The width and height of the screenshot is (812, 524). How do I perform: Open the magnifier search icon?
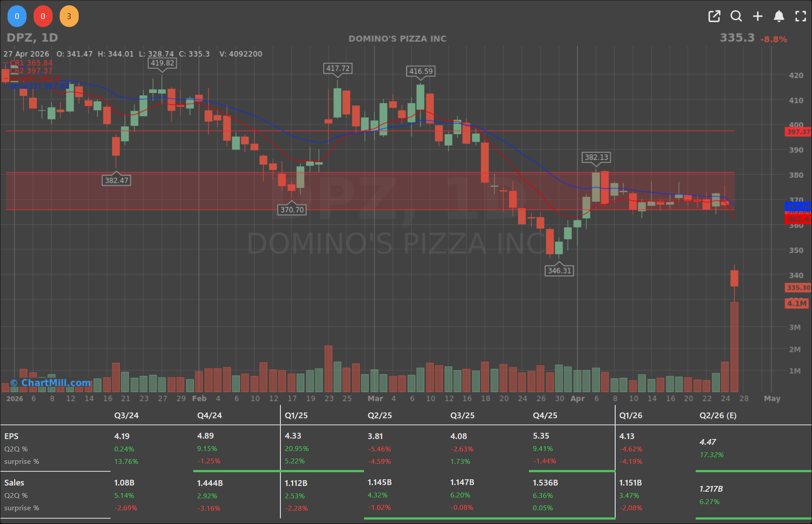point(736,16)
